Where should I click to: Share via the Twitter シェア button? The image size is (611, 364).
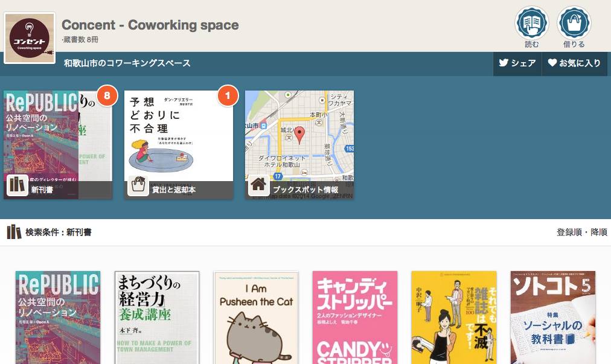[517, 63]
